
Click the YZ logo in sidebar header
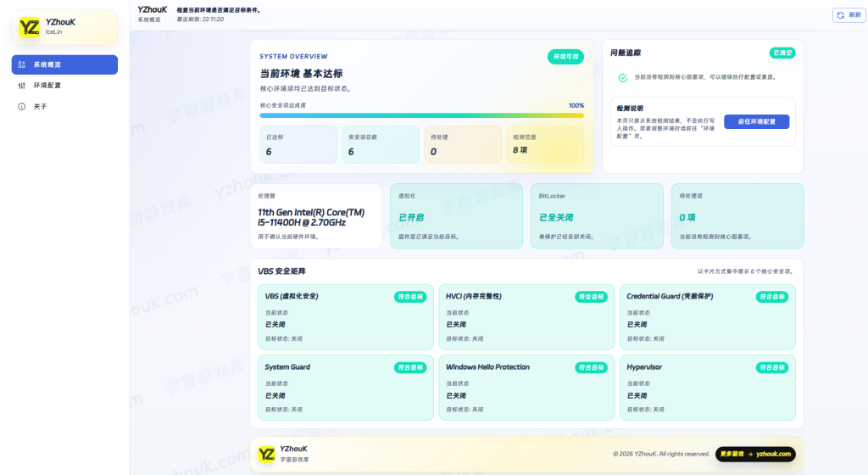pyautogui.click(x=30, y=27)
